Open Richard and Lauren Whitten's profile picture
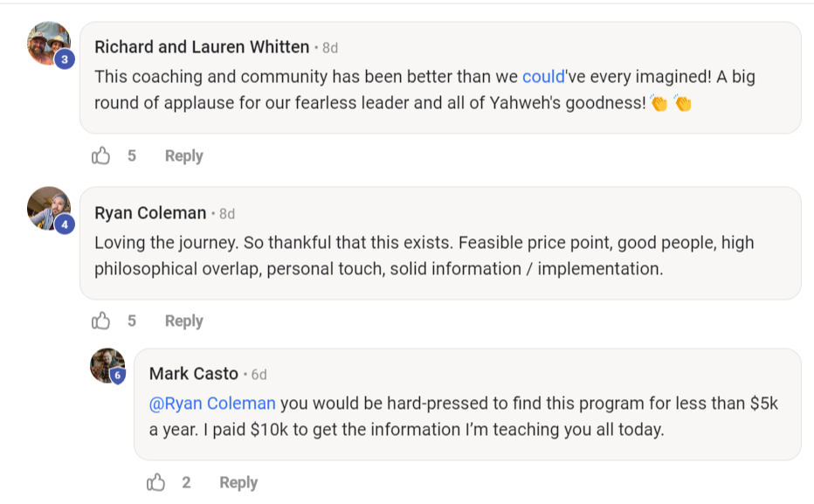 pyautogui.click(x=48, y=42)
